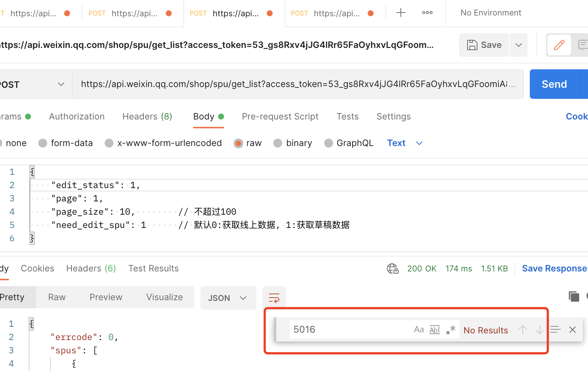Click the Save floppy disk button
The image size is (588, 371).
(484, 45)
